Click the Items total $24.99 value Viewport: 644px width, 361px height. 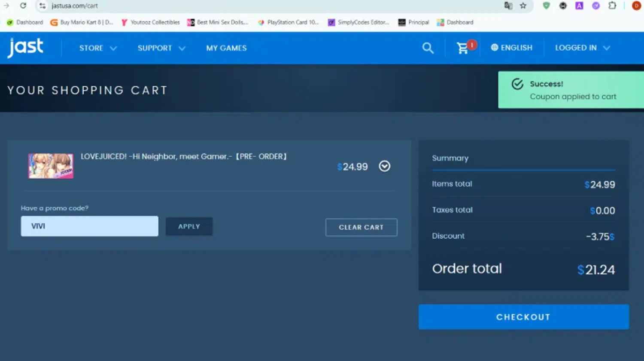coord(600,185)
